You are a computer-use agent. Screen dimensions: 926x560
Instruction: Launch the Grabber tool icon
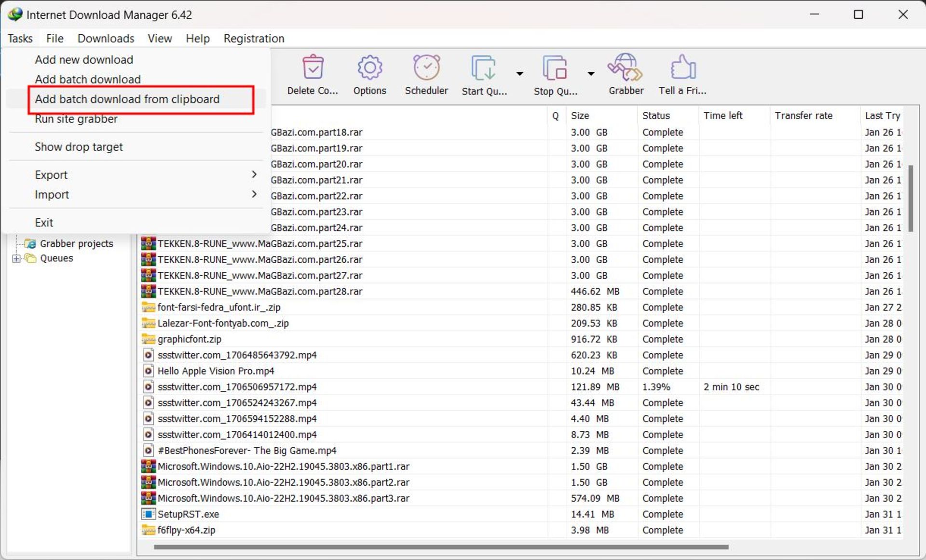click(626, 67)
